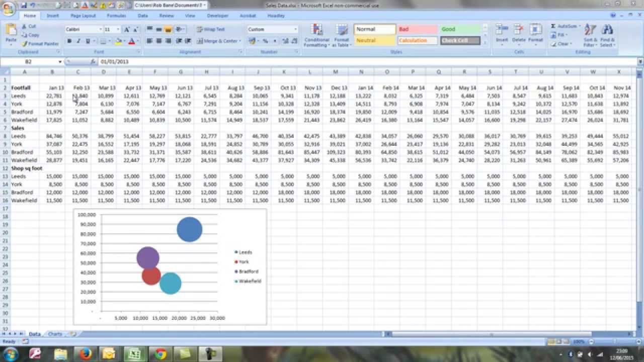Set middle vertical alignment
Screen dimensions: 644x362
159,29
